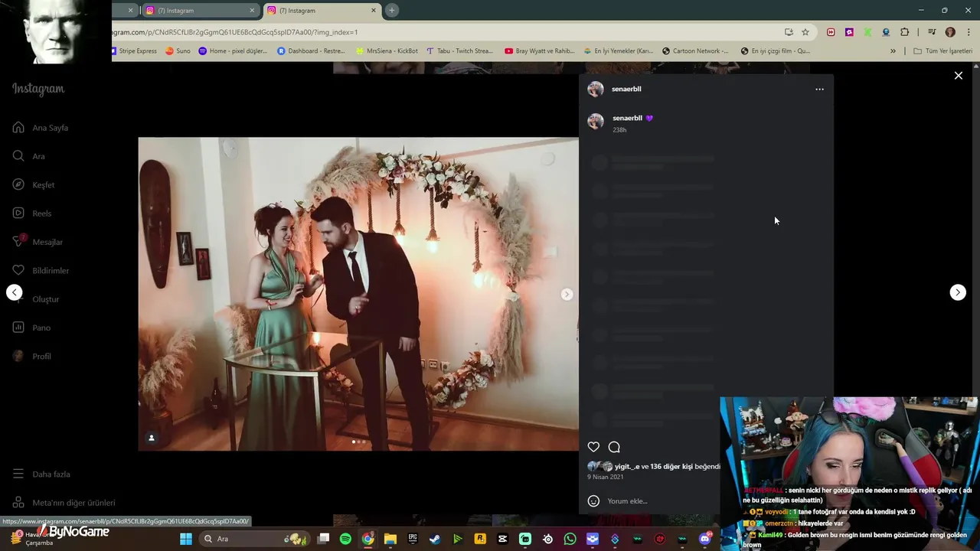Image resolution: width=980 pixels, height=551 pixels.
Task: Click the Instagram logo
Action: (x=38, y=89)
